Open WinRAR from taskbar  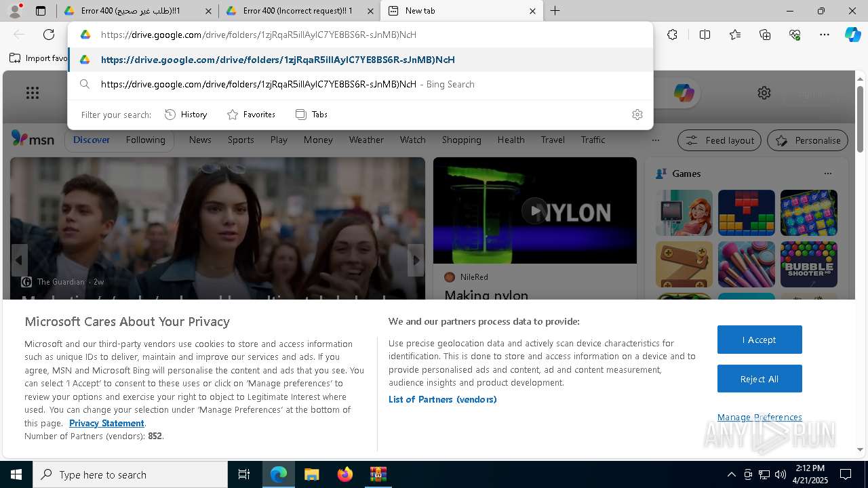[x=378, y=474]
